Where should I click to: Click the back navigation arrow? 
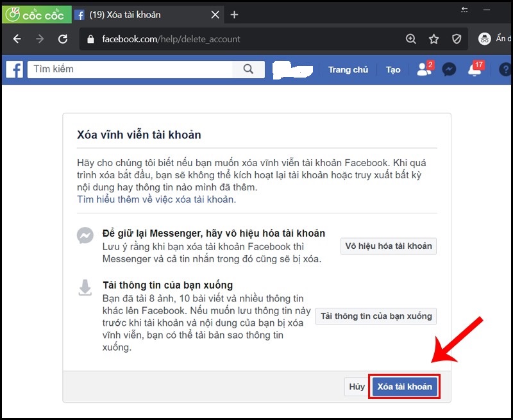(x=17, y=38)
